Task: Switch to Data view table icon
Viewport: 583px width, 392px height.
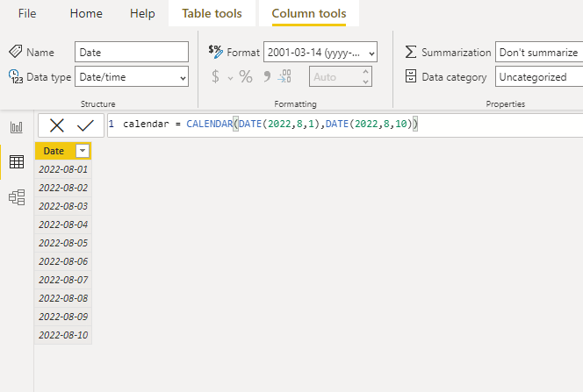Action: tap(17, 162)
